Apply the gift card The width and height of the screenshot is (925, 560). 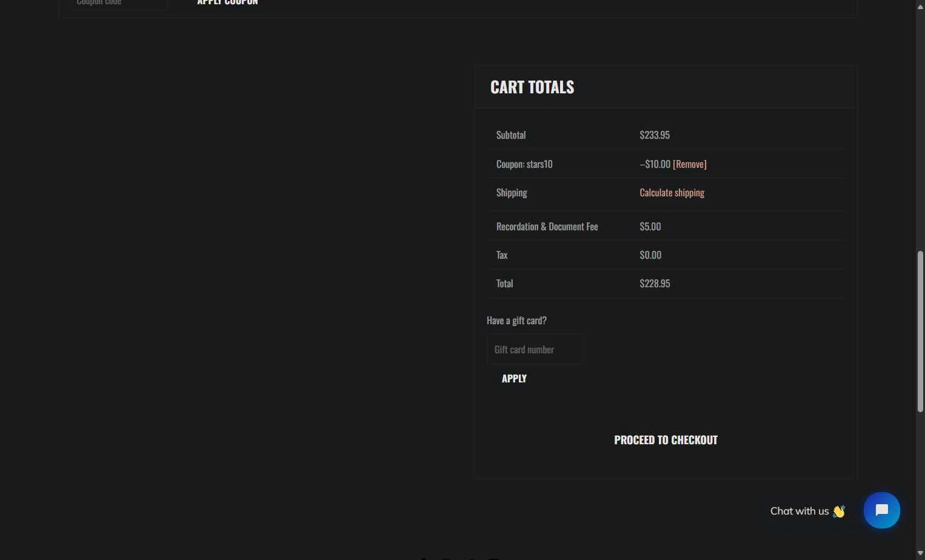514,378
